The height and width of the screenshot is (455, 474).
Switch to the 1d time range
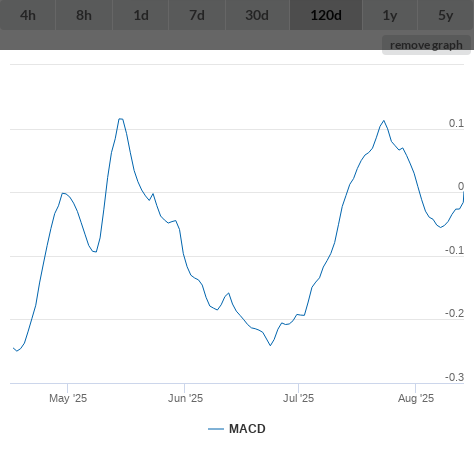pos(141,15)
